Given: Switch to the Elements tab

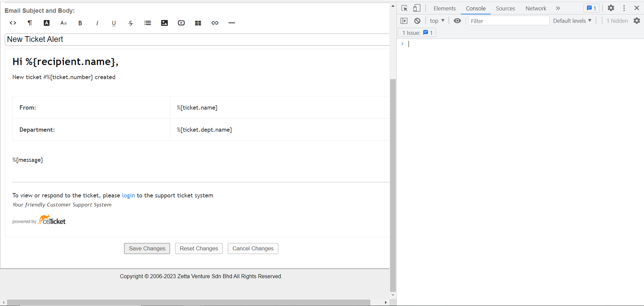Looking at the screenshot, I should (x=444, y=8).
